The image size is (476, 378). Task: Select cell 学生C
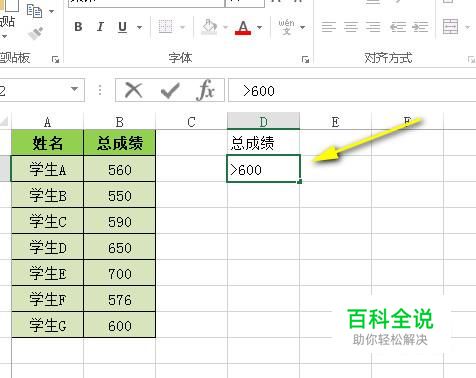coord(47,221)
